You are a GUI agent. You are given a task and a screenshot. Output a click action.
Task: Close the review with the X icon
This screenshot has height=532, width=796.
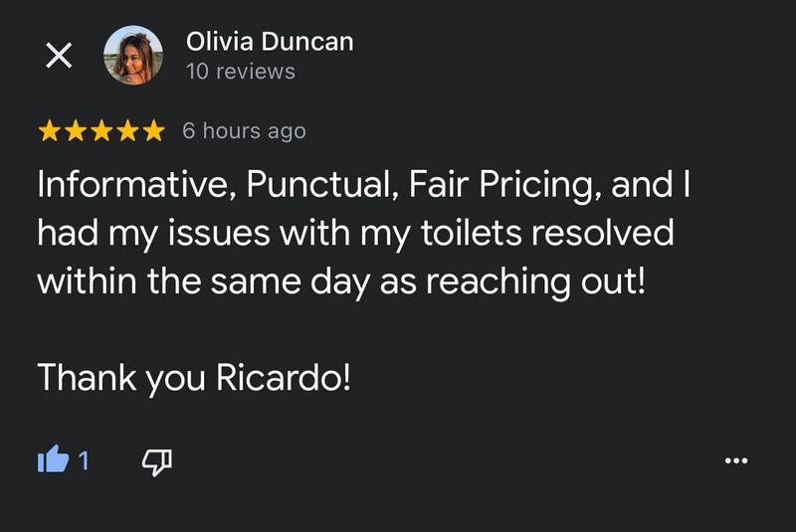[59, 55]
